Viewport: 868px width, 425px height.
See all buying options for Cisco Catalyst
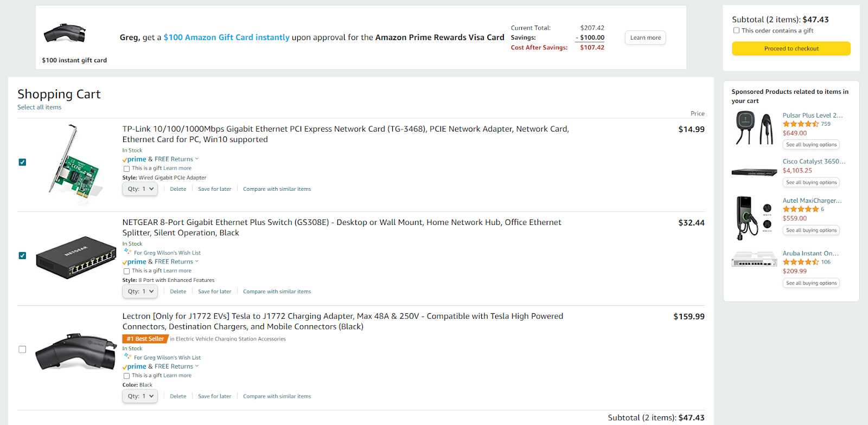coord(811,183)
